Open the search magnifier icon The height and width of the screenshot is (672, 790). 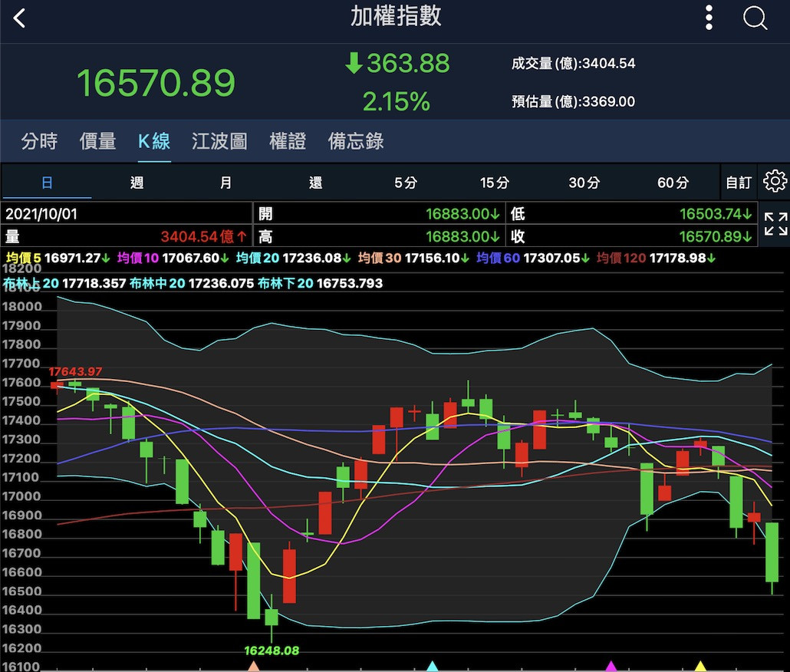click(755, 18)
